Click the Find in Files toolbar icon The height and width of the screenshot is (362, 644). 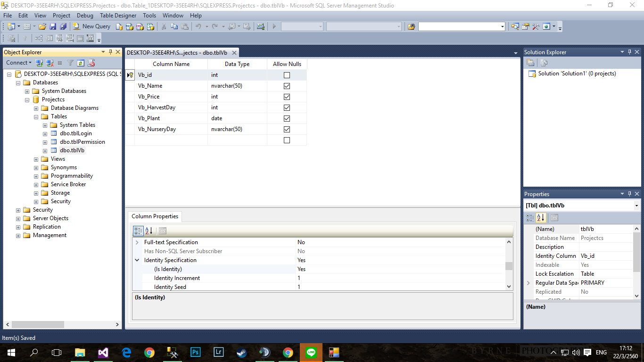point(412,26)
